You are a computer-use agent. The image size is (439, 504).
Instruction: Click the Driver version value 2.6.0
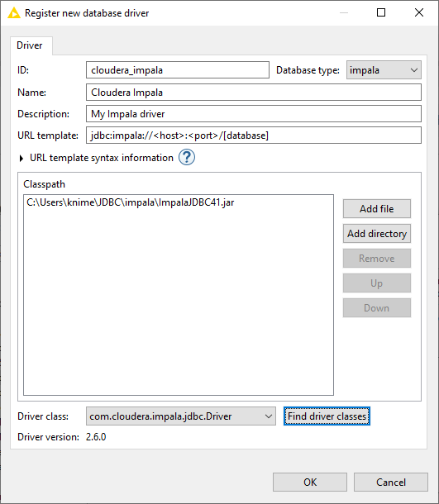coord(96,437)
